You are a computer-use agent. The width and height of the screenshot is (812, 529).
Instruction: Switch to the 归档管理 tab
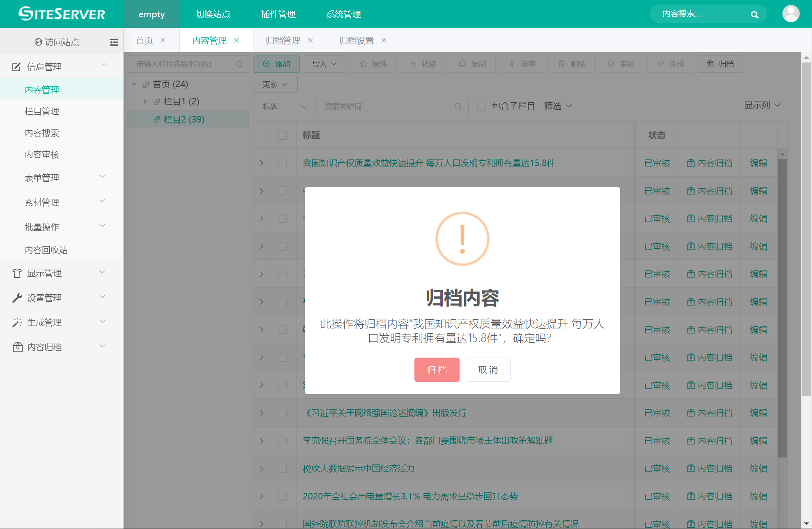(x=283, y=41)
